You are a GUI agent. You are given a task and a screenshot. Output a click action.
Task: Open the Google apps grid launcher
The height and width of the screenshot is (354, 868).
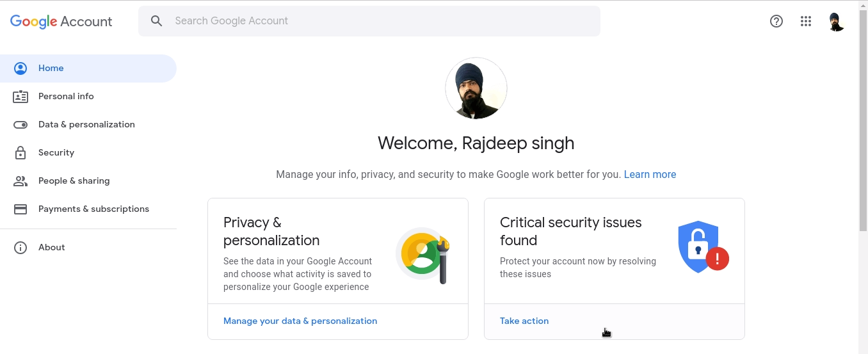(806, 21)
